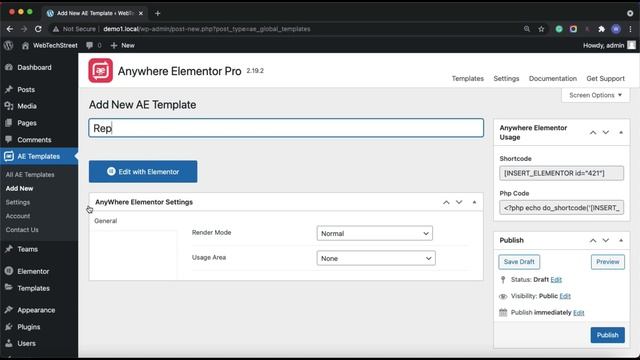Image resolution: width=640 pixels, height=360 pixels.
Task: Click the Preview button
Action: click(x=607, y=262)
